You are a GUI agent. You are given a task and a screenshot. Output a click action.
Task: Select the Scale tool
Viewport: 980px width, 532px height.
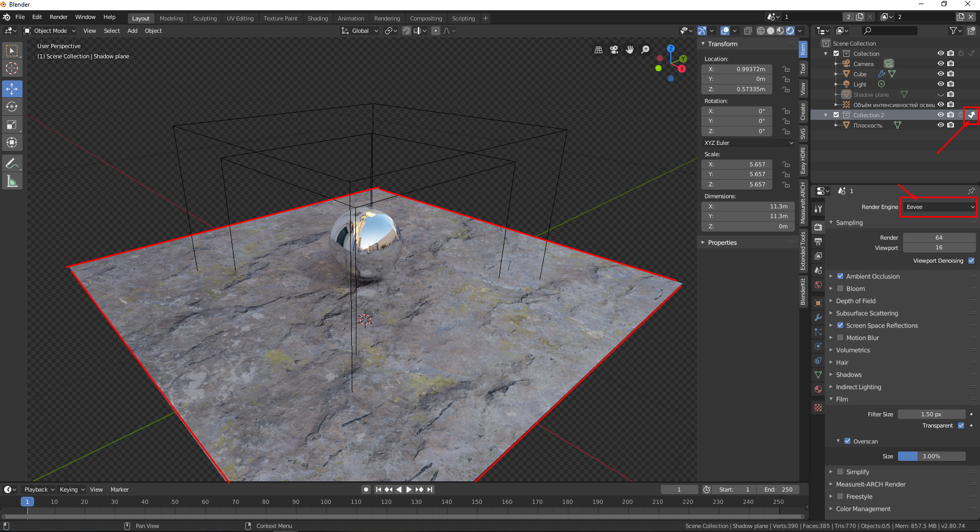(12, 124)
